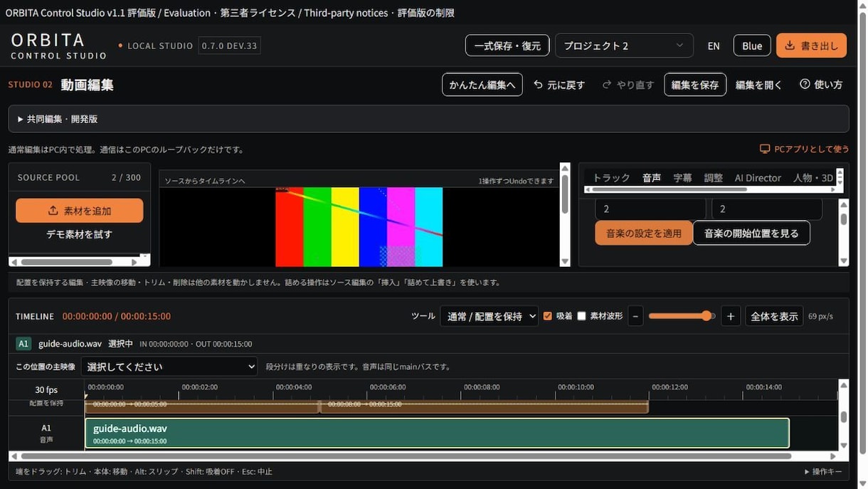Undo with the 元に戻す button

coord(559,85)
